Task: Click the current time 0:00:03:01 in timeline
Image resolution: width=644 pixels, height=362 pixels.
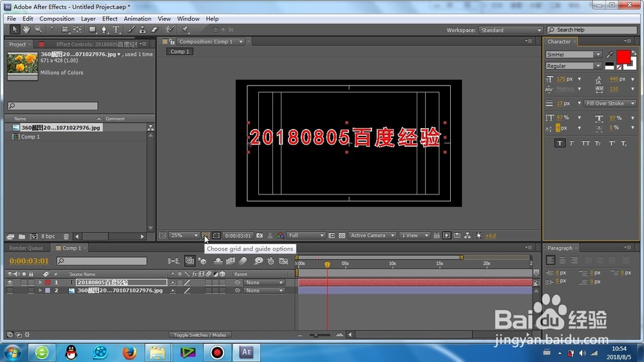Action: click(x=29, y=261)
